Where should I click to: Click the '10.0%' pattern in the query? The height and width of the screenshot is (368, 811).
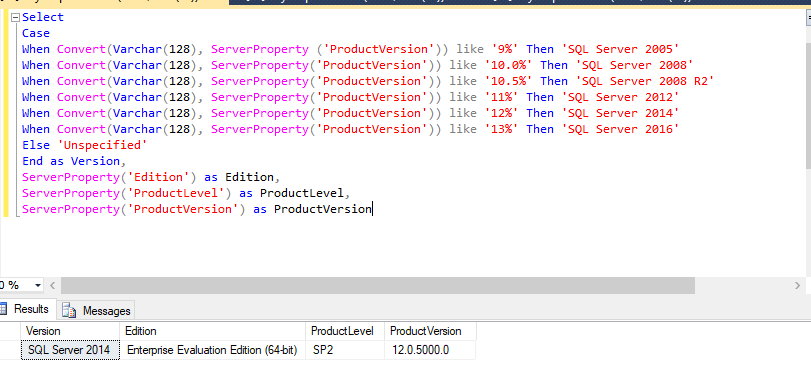tap(509, 65)
